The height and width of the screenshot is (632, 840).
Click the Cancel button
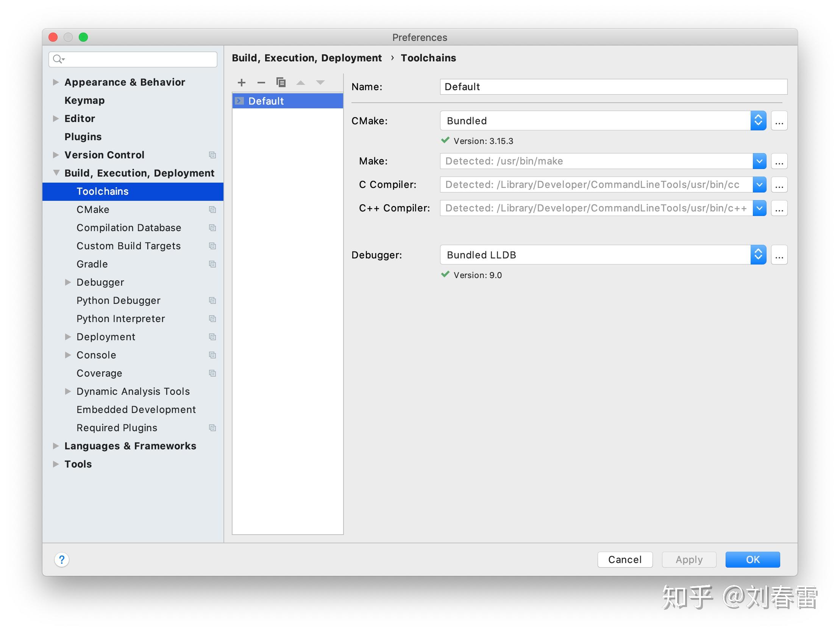(x=625, y=560)
